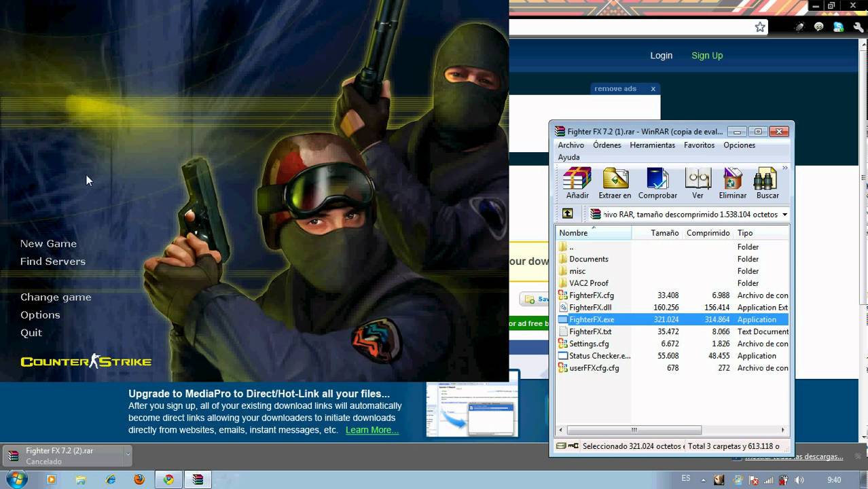Click the feather extension icon in browser toolbar
The width and height of the screenshot is (868, 489).
(x=799, y=27)
